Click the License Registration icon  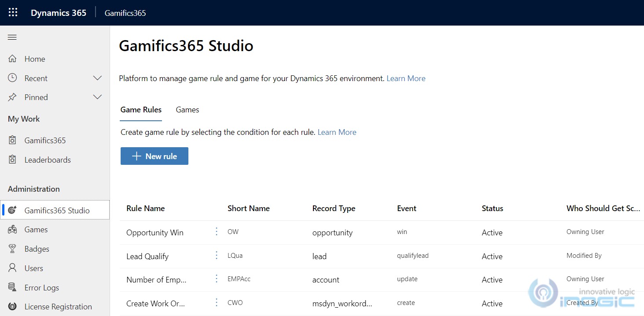pyautogui.click(x=12, y=306)
